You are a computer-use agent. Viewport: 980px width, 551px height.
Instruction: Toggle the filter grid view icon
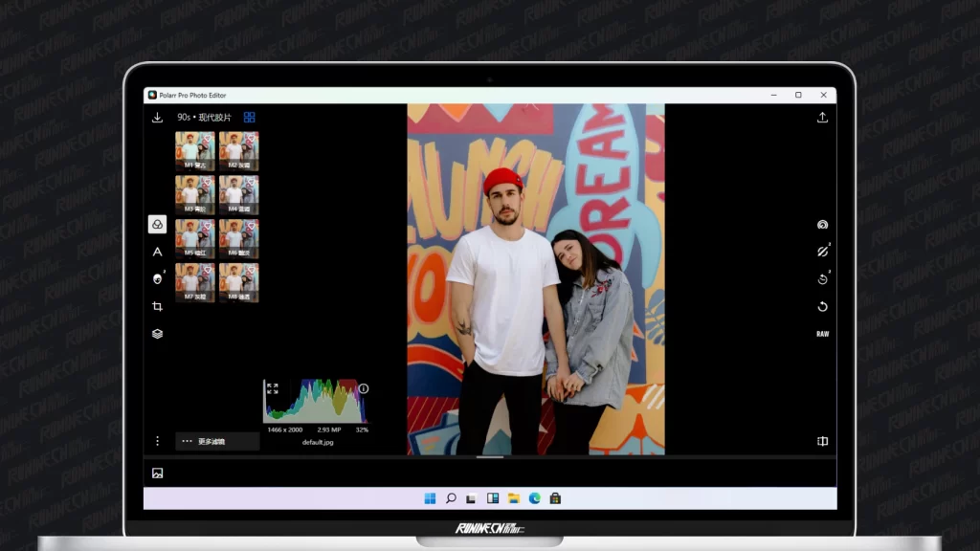point(249,118)
